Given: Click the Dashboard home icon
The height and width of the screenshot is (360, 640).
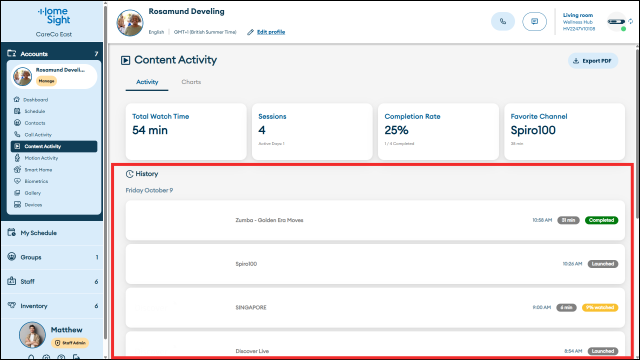Looking at the screenshot, I should pos(17,99).
